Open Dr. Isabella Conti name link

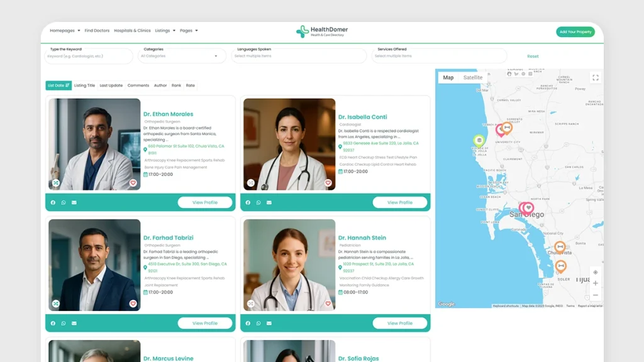[x=363, y=117]
